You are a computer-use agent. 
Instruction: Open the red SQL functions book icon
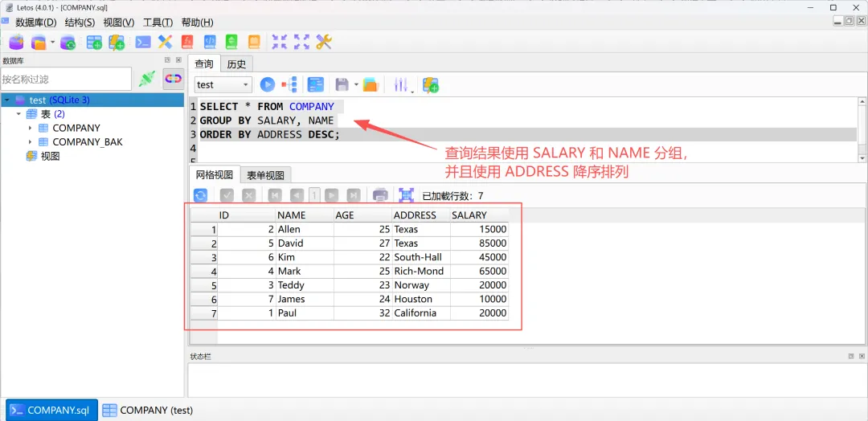click(x=187, y=42)
